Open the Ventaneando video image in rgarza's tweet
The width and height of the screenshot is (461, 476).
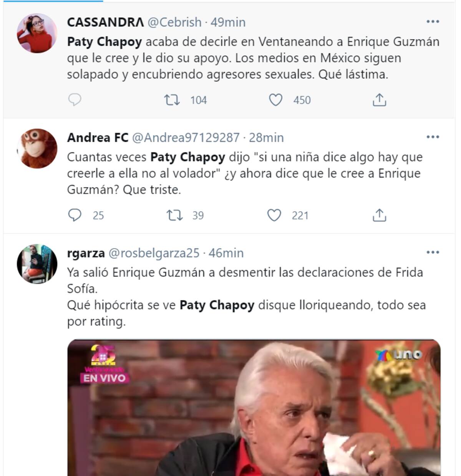tap(254, 408)
